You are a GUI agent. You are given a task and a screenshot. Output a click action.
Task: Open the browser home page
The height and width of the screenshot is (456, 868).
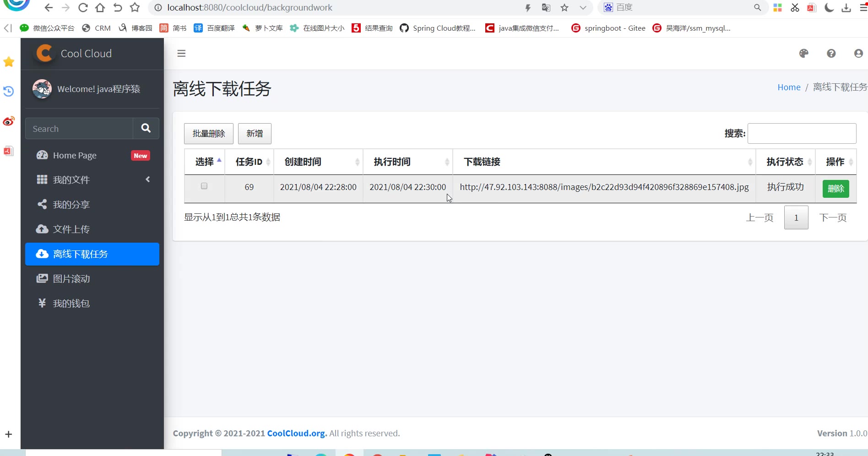click(100, 8)
